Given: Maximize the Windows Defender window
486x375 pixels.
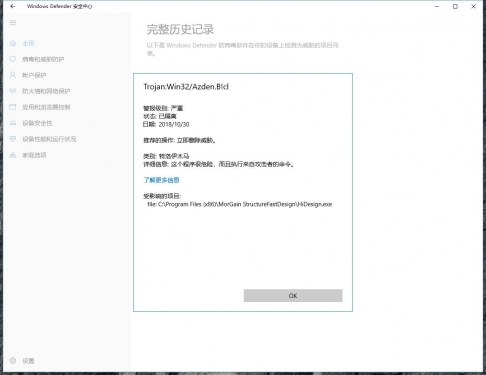Looking at the screenshot, I should click(x=455, y=6).
